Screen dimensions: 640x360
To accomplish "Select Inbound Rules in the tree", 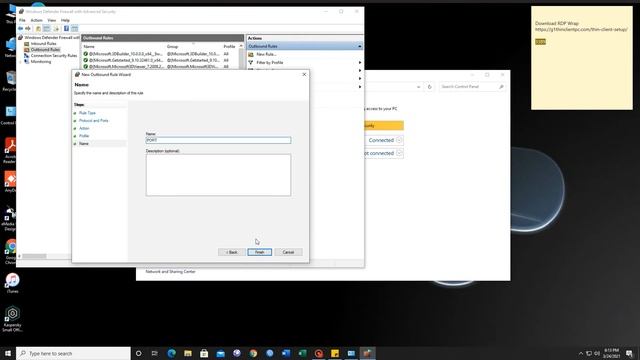I will [x=43, y=43].
